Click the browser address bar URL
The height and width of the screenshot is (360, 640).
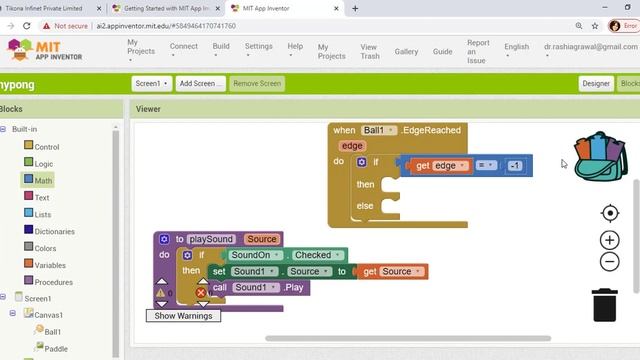click(166, 26)
